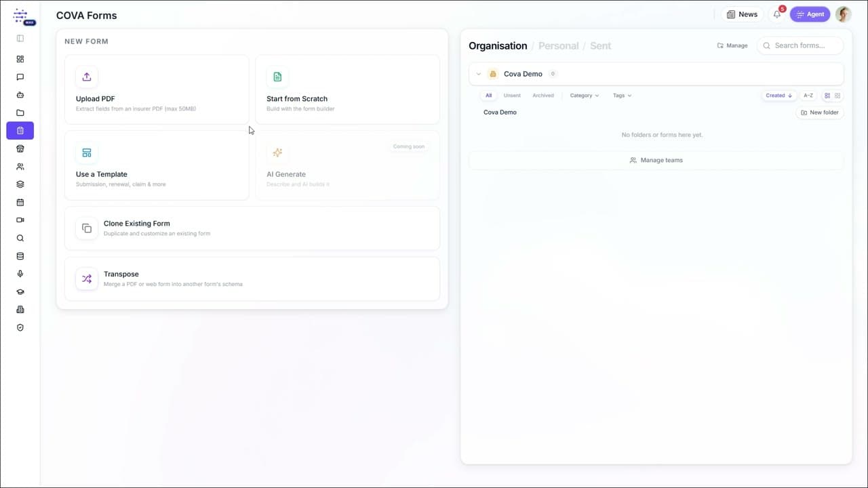Open the Transpose option
The width and height of the screenshot is (868, 488).
[x=252, y=279]
